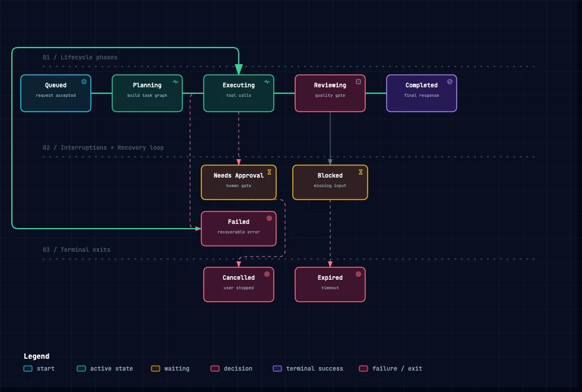Image resolution: width=582 pixels, height=392 pixels.
Task: Click the hourglass icon in Blocked node
Action: [360, 172]
